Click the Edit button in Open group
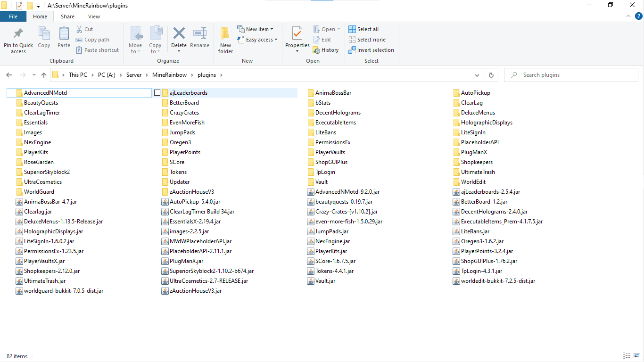The width and height of the screenshot is (644, 362). pos(322,40)
